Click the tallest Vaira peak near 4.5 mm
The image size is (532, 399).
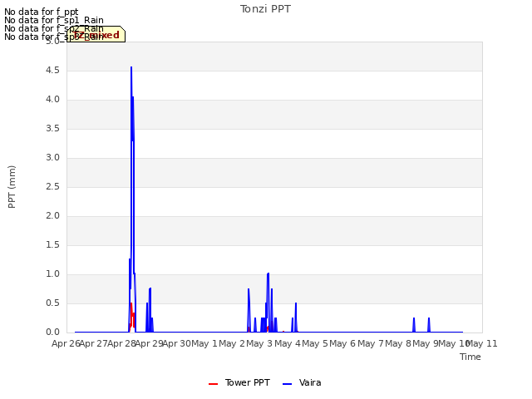click(131, 67)
